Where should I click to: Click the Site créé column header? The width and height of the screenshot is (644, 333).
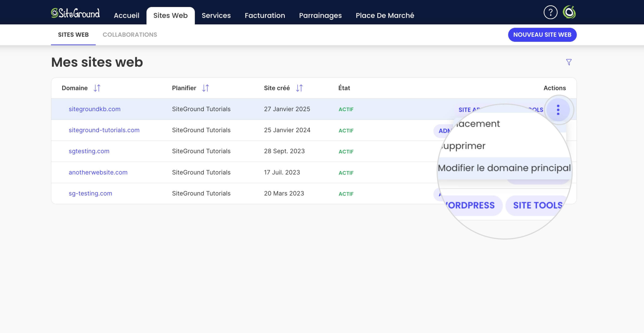[x=277, y=88]
